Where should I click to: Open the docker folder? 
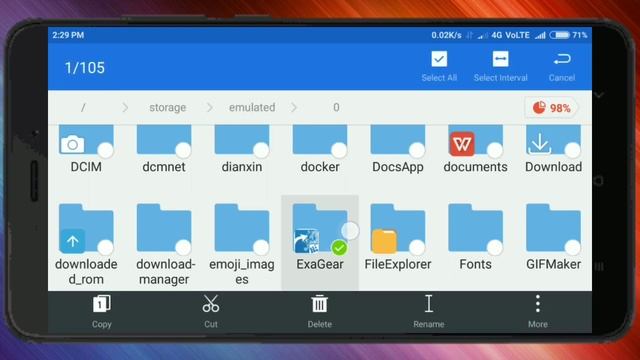point(320,140)
